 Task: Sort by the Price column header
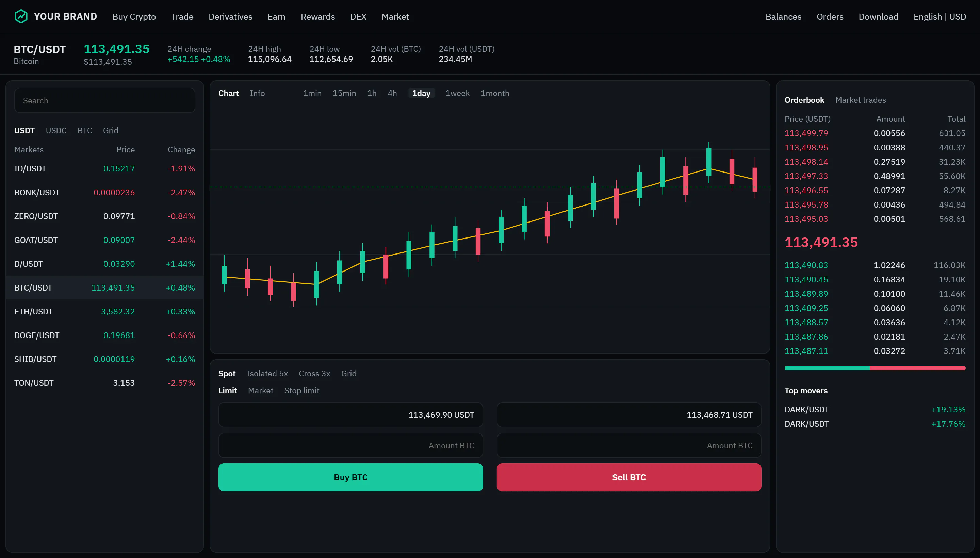(125, 150)
